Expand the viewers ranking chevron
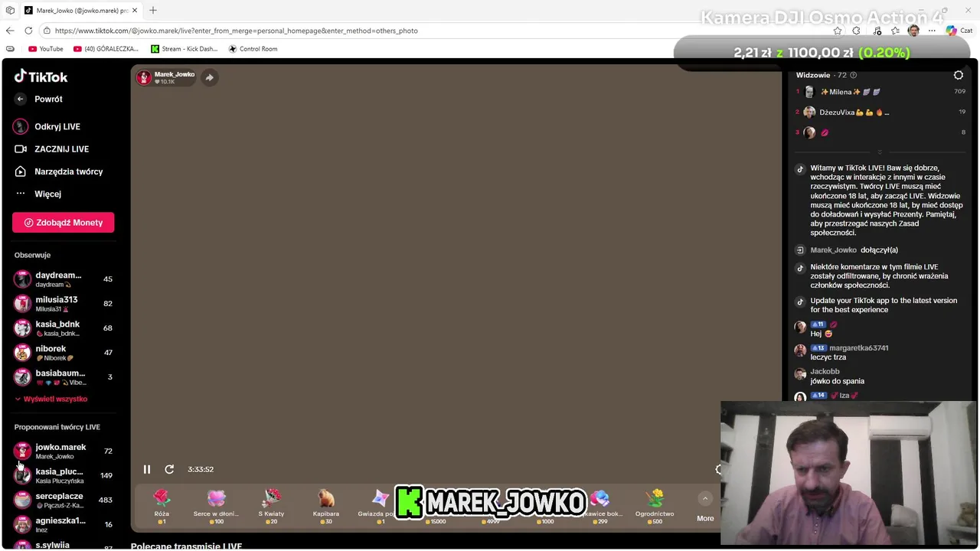This screenshot has width=980, height=551. tap(880, 152)
